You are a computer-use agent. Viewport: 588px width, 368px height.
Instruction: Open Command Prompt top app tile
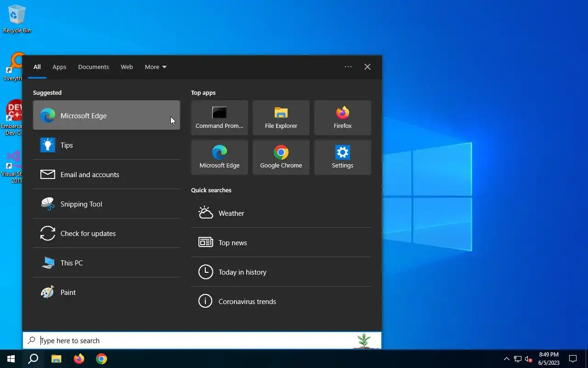point(220,118)
